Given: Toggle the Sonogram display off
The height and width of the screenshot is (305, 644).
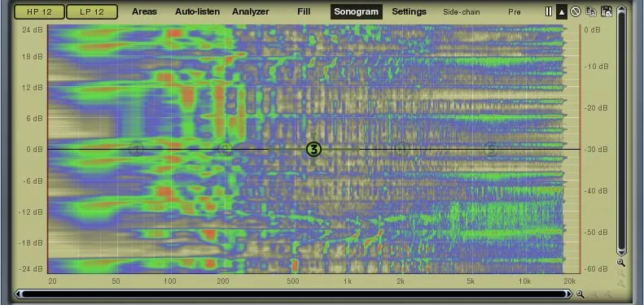Looking at the screenshot, I should [x=356, y=12].
